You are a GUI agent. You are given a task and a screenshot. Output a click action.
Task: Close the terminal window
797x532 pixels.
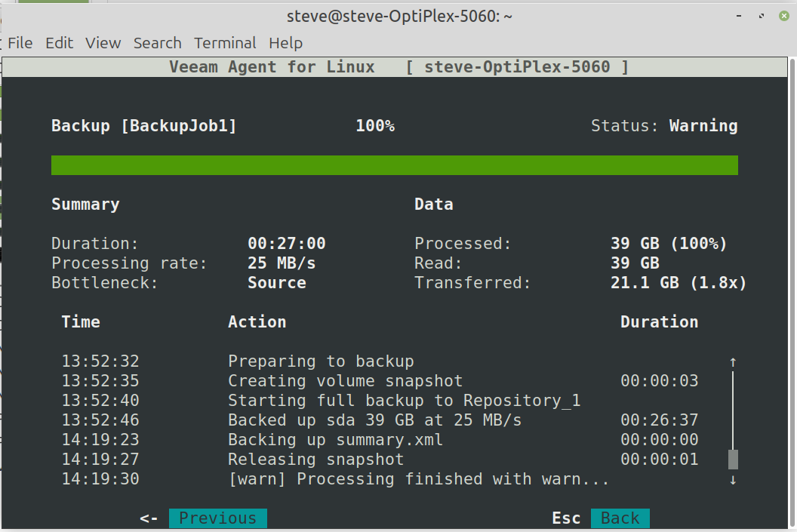[x=783, y=17]
